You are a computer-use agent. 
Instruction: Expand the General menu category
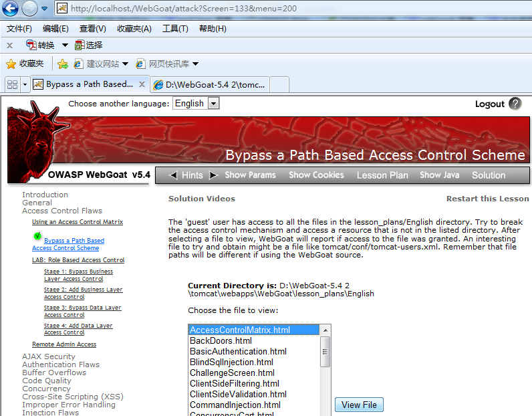(37, 203)
